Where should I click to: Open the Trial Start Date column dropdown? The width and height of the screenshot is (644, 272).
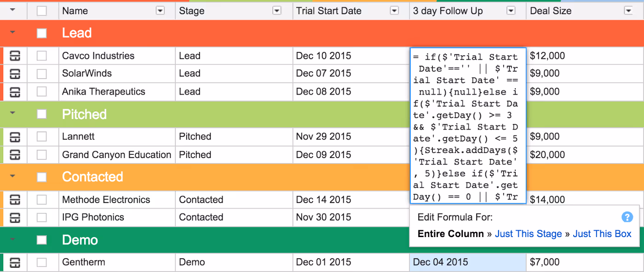394,11
